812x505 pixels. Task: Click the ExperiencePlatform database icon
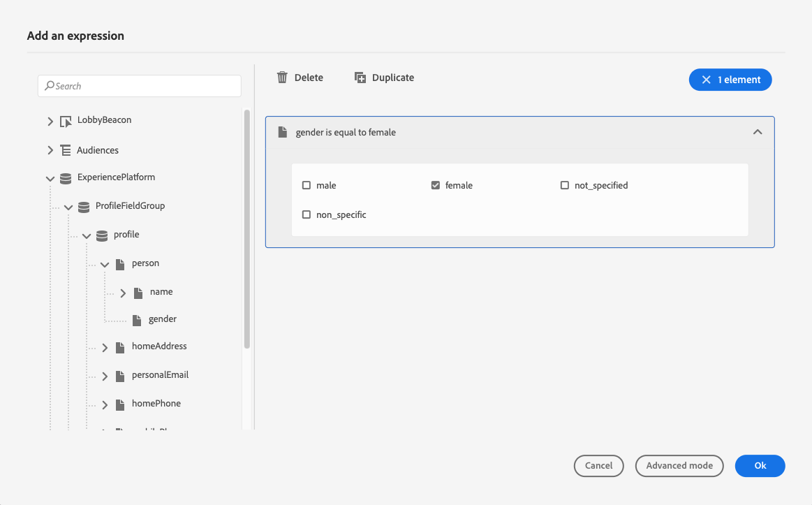click(x=66, y=179)
